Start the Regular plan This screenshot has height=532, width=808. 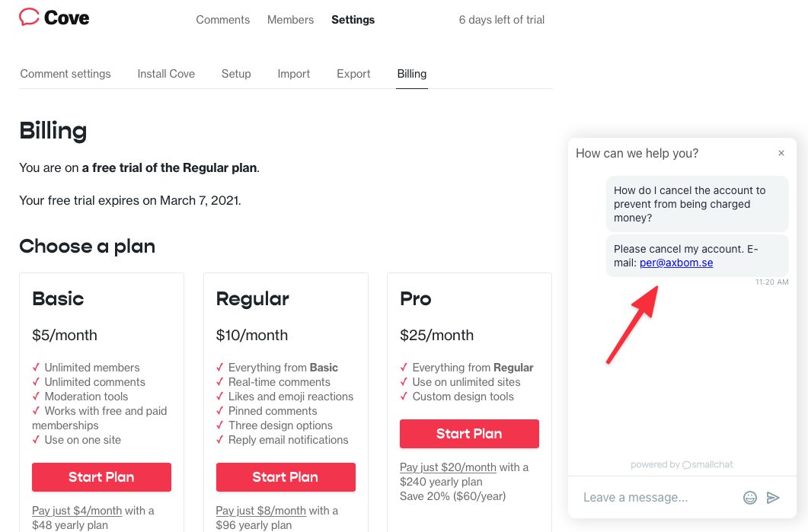(x=286, y=477)
